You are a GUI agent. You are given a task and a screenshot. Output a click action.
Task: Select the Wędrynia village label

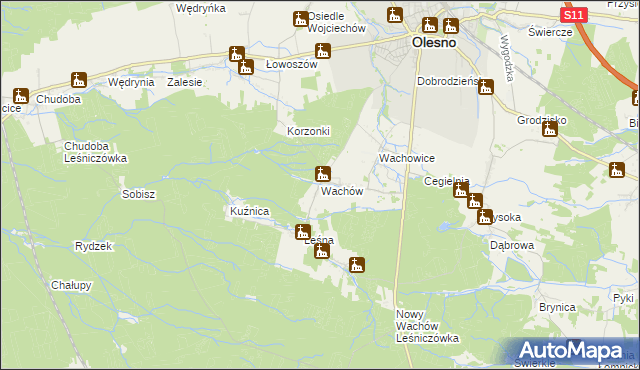(131, 82)
